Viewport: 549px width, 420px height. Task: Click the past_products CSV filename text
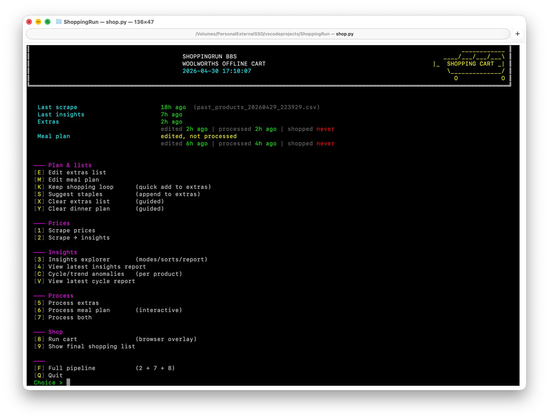point(256,107)
